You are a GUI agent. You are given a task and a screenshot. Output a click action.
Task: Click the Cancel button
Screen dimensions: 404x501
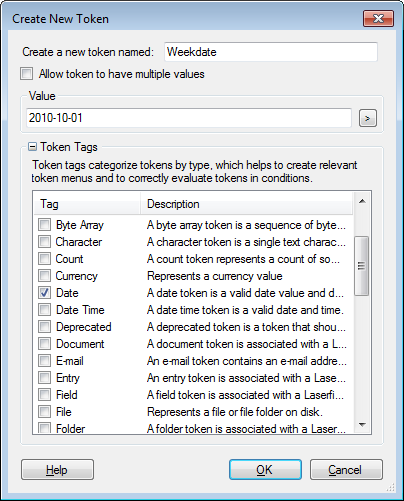pyautogui.click(x=346, y=470)
